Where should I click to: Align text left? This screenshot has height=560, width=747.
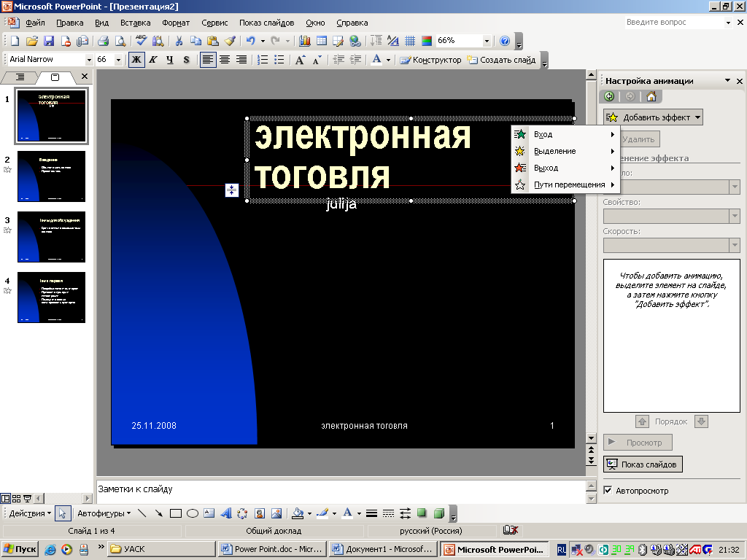click(208, 60)
